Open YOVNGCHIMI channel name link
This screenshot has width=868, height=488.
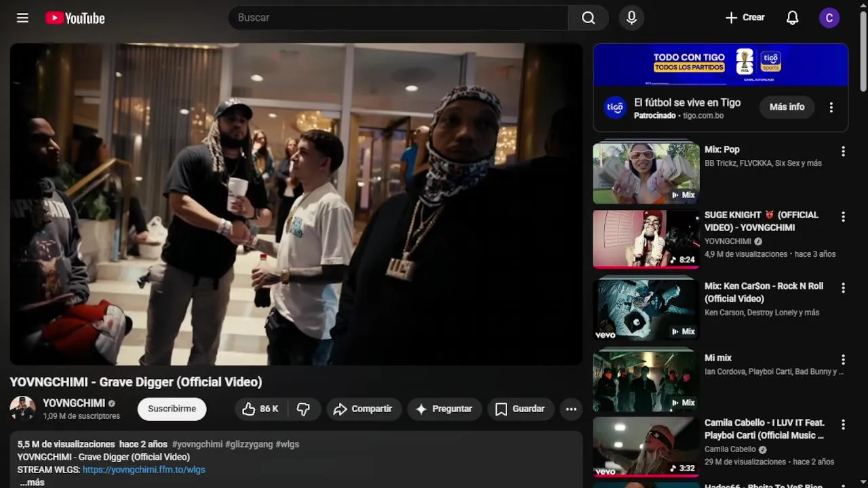tap(74, 403)
